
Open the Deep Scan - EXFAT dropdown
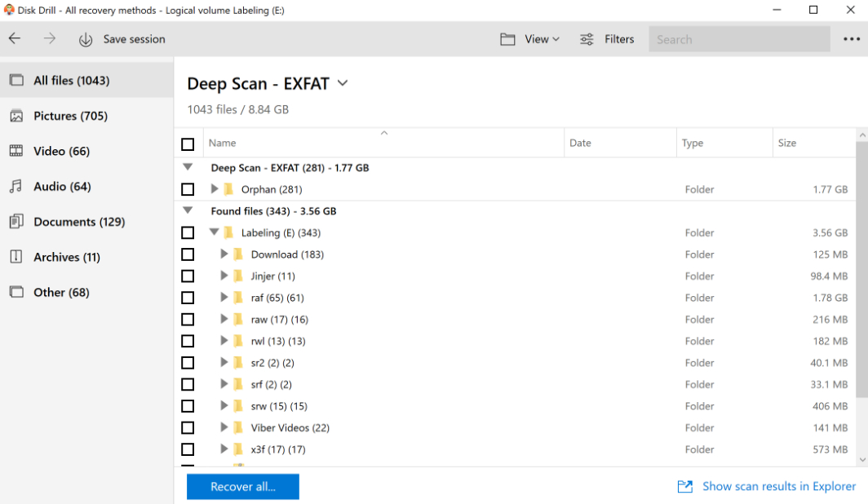pyautogui.click(x=342, y=83)
